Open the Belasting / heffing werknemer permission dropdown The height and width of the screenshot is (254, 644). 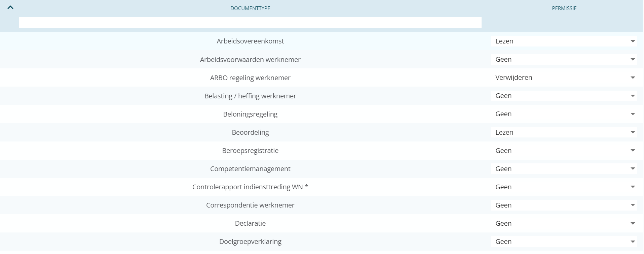tap(564, 96)
